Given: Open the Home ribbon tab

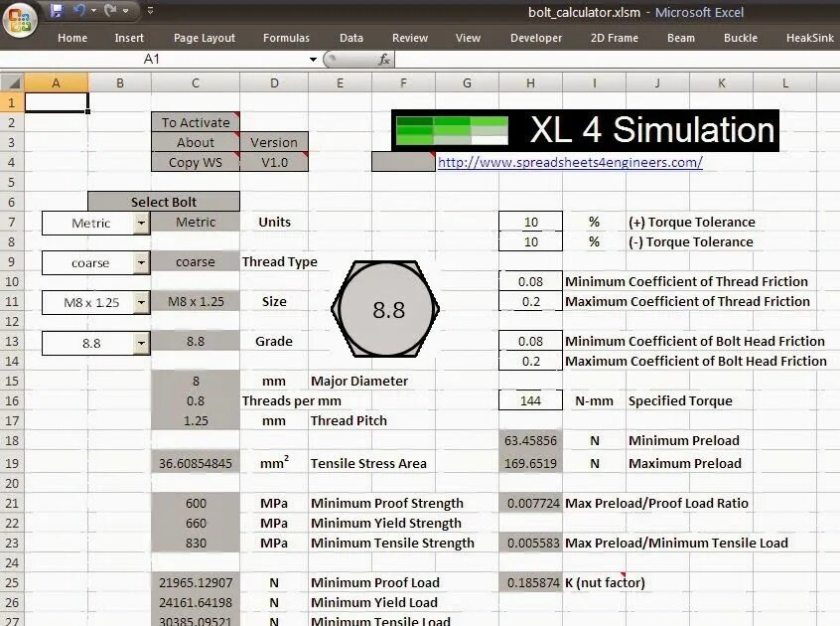Looking at the screenshot, I should coord(72,38).
